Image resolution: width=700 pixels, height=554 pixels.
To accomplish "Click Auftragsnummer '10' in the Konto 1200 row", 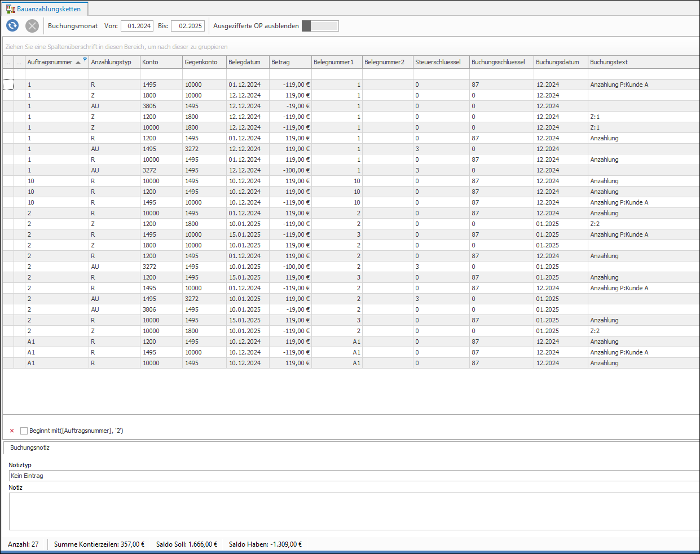I will 31,192.
